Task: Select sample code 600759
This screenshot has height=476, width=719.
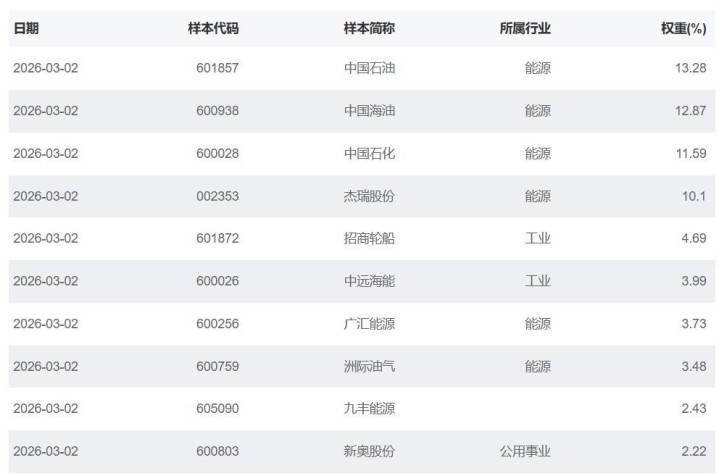Action: point(217,366)
